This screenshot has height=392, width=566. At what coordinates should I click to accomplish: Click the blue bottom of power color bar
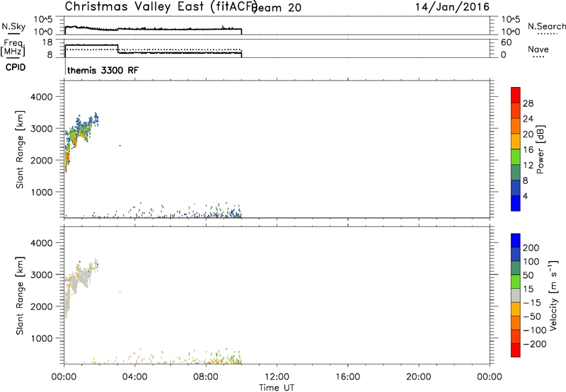point(516,203)
